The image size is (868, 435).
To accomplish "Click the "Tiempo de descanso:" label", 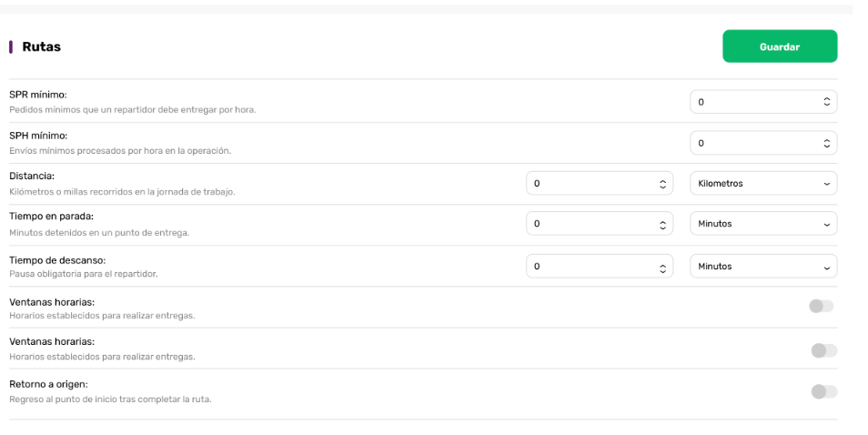I will pos(57,260).
